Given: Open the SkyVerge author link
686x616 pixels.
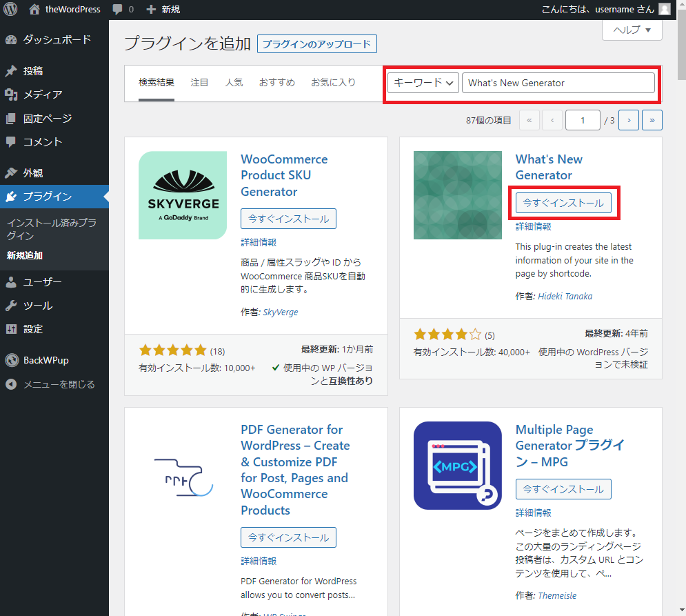Looking at the screenshot, I should (281, 312).
